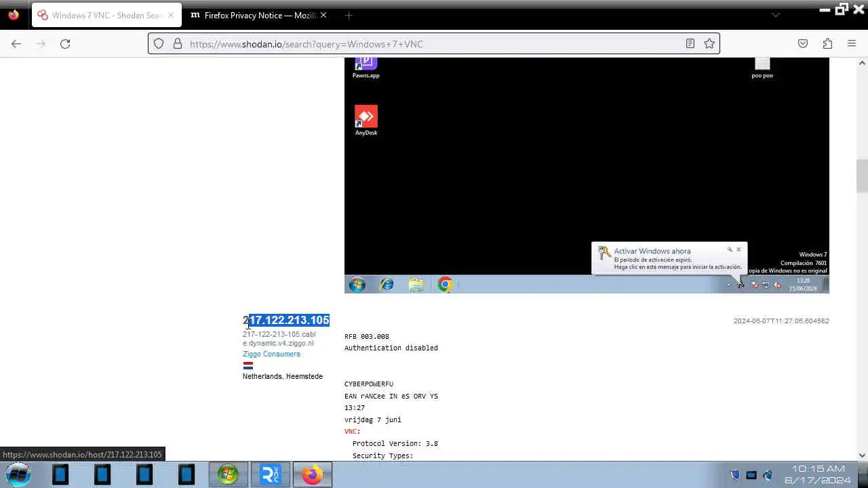
Task: Bookmark this page with the star
Action: (709, 43)
